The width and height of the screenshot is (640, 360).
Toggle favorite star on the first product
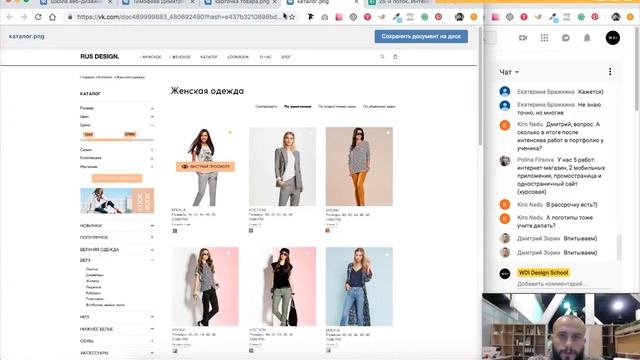click(230, 132)
